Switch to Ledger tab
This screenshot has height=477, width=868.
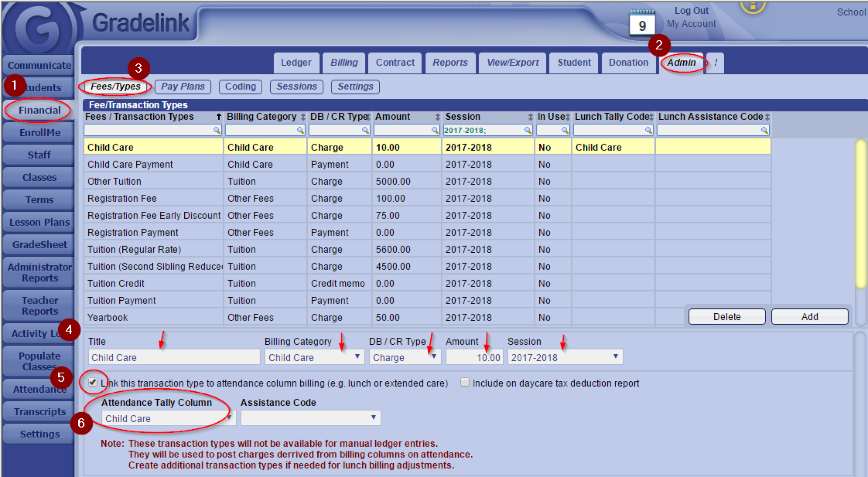[296, 63]
